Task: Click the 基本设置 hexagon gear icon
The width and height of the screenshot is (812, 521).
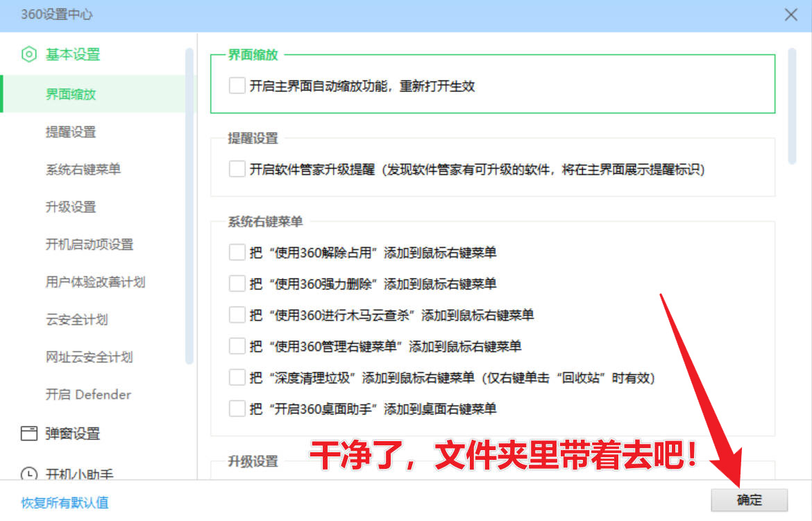Action: [29, 54]
